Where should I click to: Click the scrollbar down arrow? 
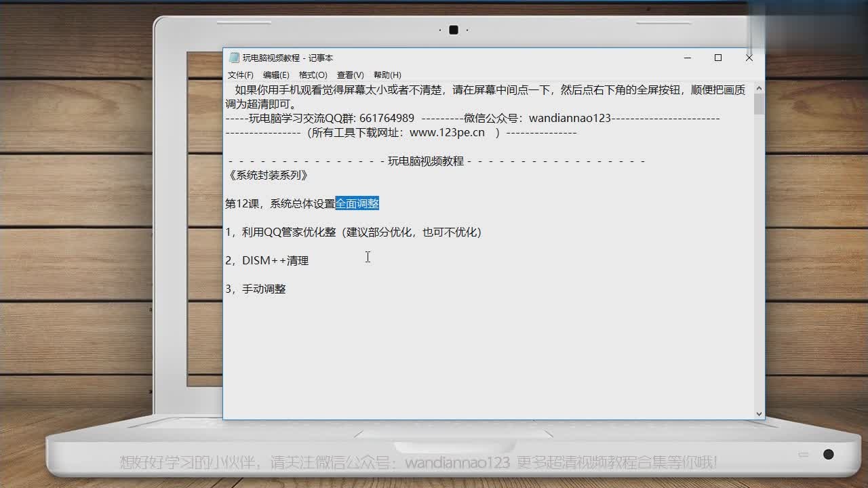[759, 413]
